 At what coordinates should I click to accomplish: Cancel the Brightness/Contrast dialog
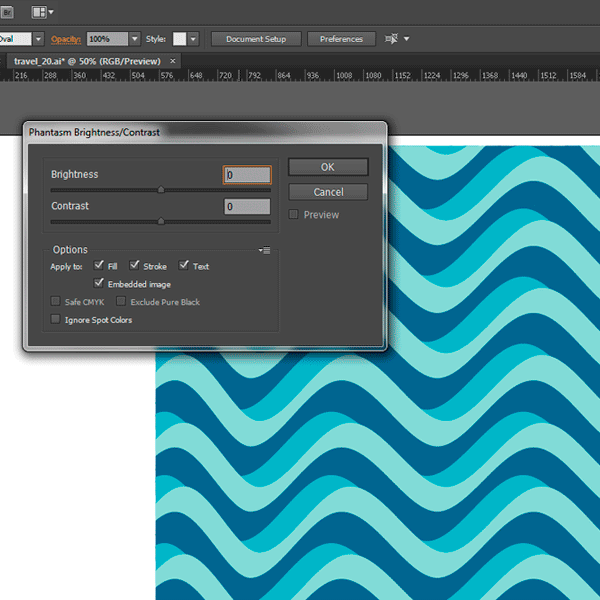click(328, 192)
